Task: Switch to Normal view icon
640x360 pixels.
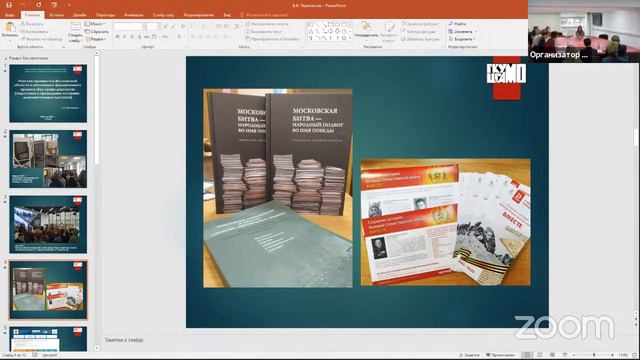Action: tap(527, 355)
